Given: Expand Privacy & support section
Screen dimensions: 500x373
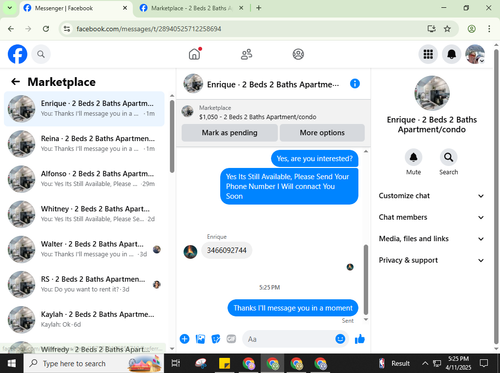Looking at the screenshot, I should 431,260.
